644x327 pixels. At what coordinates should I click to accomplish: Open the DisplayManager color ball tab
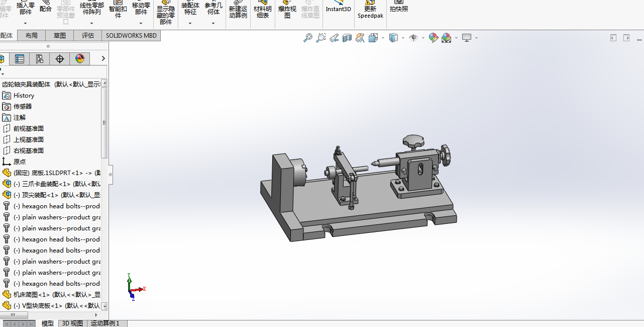(80, 59)
